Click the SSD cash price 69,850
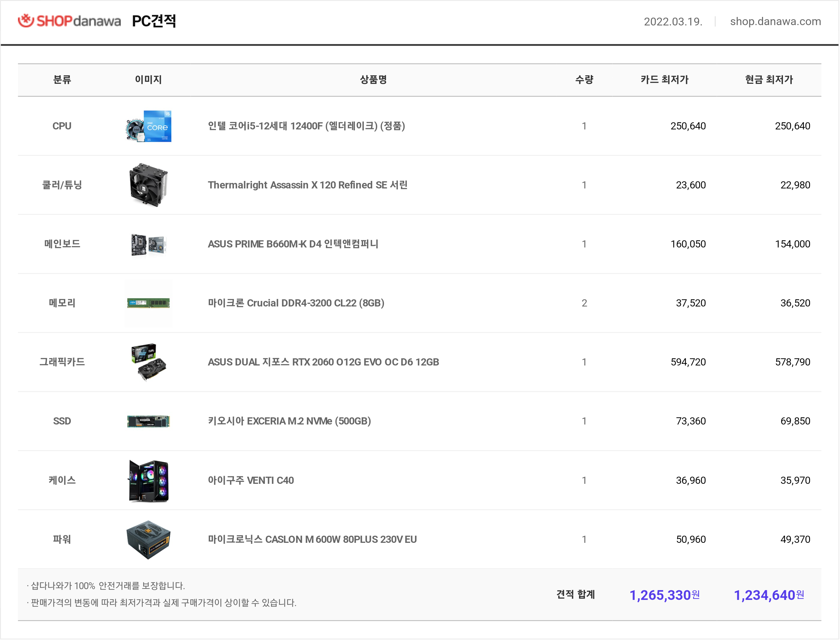Screen dimensions: 840x640 click(795, 421)
